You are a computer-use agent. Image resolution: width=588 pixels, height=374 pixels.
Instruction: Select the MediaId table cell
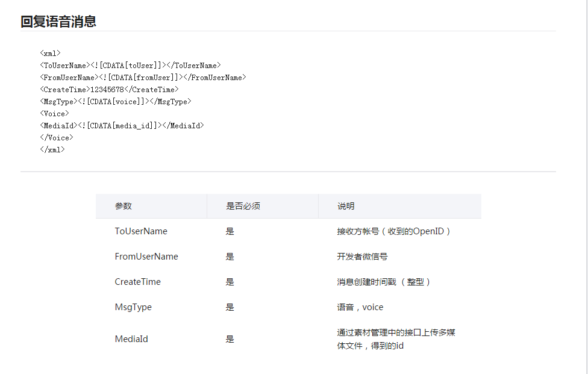[131, 339]
